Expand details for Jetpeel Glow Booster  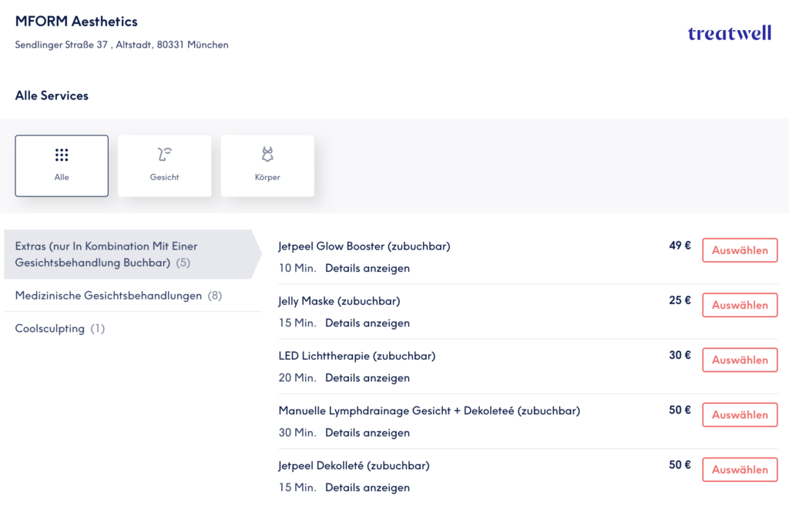(x=367, y=269)
